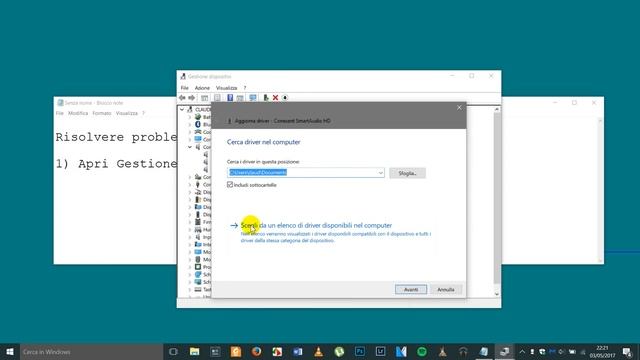640x360 pixels.
Task: Click 'Risolvere proble' text in Notepad
Action: coord(116,137)
